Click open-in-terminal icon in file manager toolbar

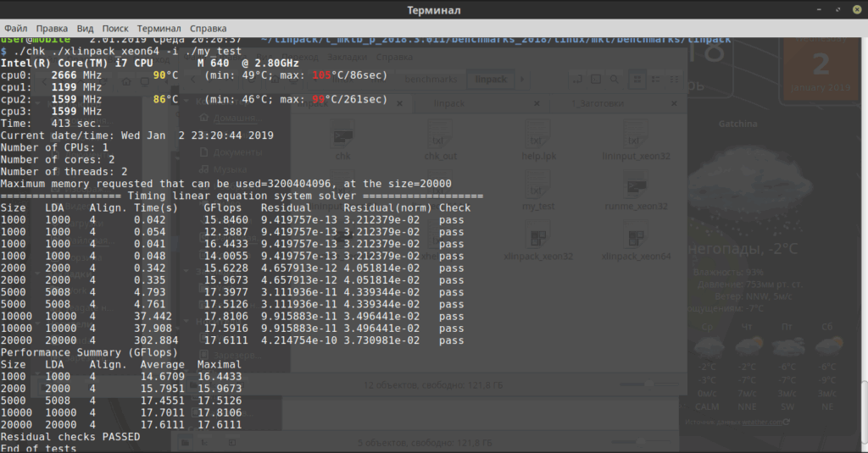tap(596, 79)
